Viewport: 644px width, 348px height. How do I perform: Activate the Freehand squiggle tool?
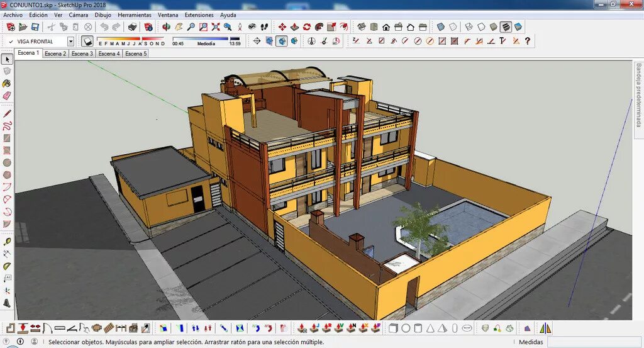tap(7, 126)
